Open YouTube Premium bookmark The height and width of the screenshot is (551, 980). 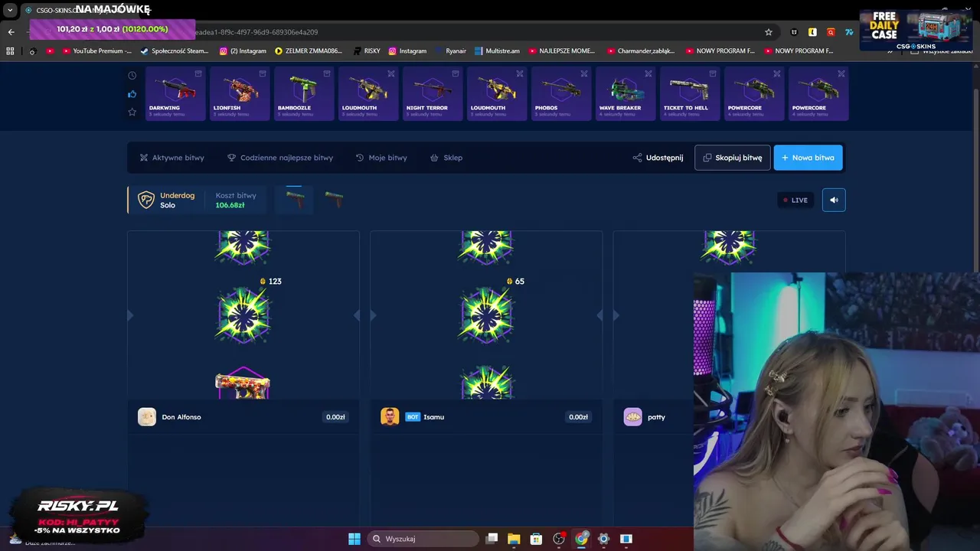coord(97,51)
